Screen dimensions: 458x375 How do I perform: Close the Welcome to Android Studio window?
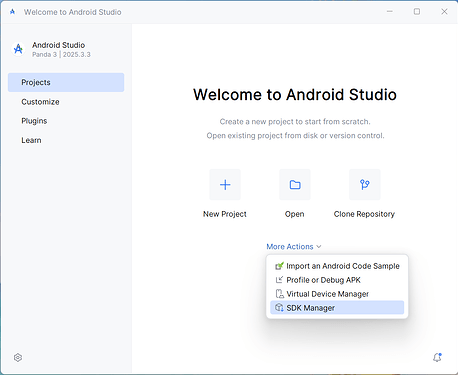444,12
